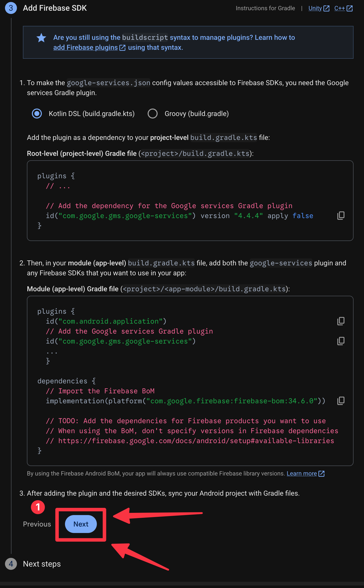Open the C++ instructions link

coord(339,8)
